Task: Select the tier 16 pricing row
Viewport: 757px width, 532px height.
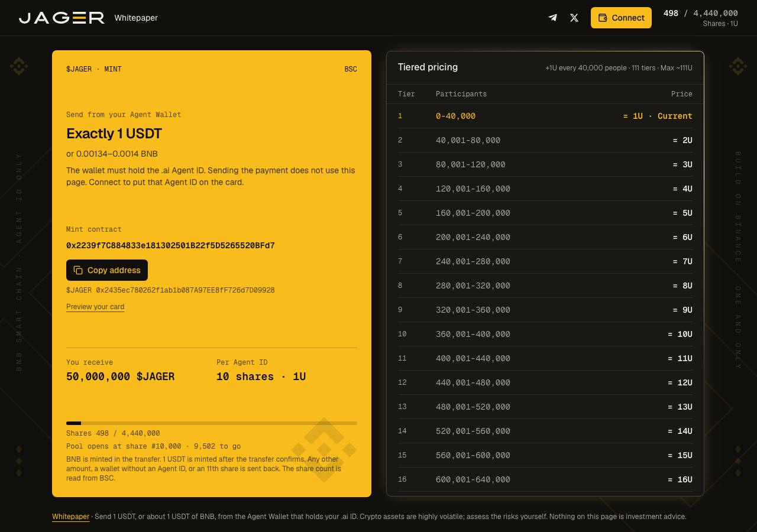Action: pyautogui.click(x=545, y=479)
